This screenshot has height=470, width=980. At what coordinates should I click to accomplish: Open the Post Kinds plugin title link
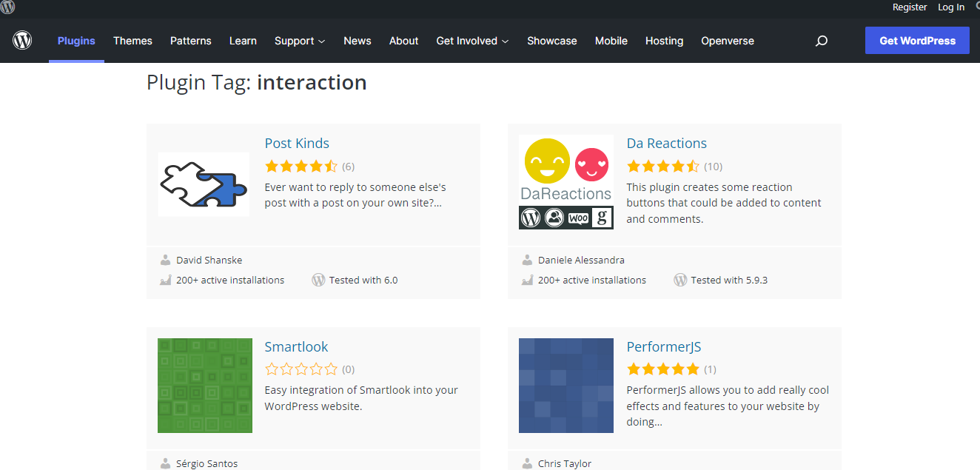[297, 143]
